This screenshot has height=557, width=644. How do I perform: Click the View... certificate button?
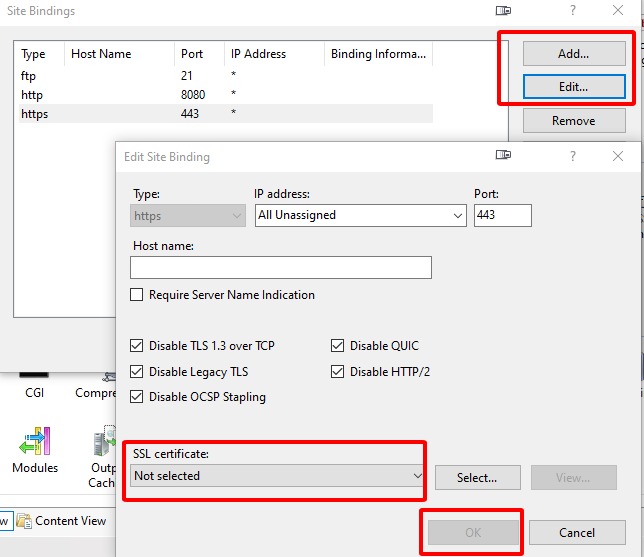pyautogui.click(x=574, y=478)
